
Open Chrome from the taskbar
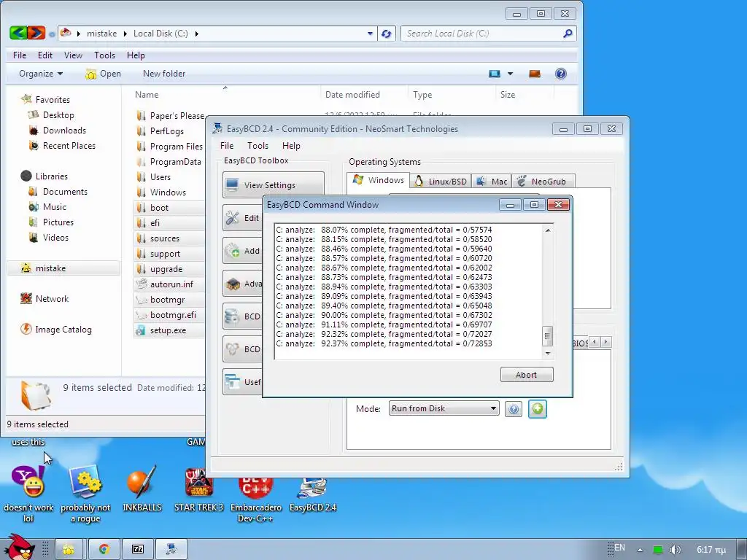[104, 550]
